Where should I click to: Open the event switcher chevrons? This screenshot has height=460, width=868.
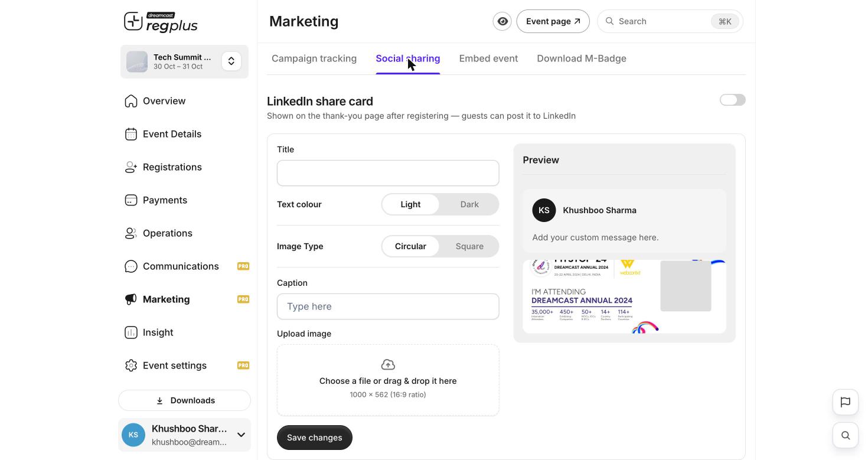[x=231, y=61]
